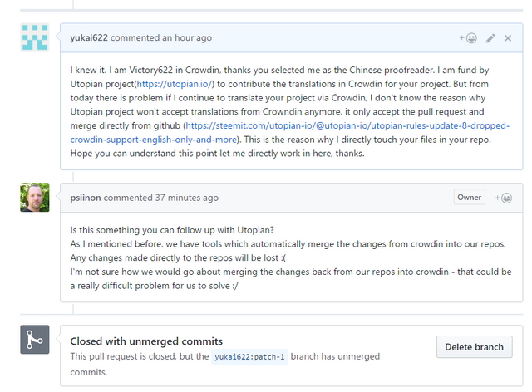Click 'This pull request is closed' text
532x392 pixels.
125,356
